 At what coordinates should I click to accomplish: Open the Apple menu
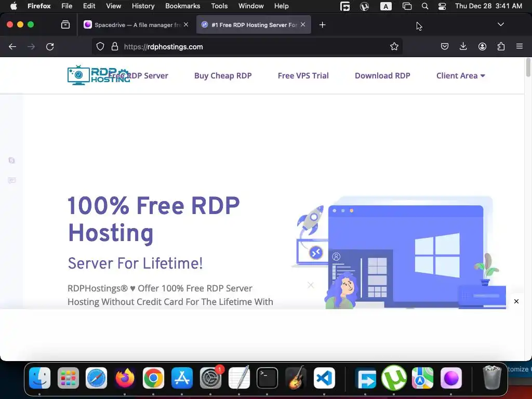pos(14,6)
